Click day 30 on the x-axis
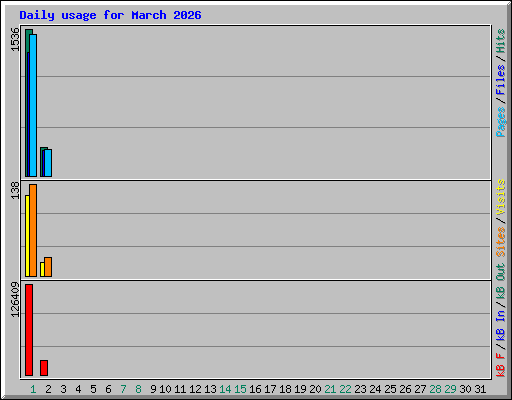Screen dimensions: 512x400 pyautogui.click(x=465, y=389)
